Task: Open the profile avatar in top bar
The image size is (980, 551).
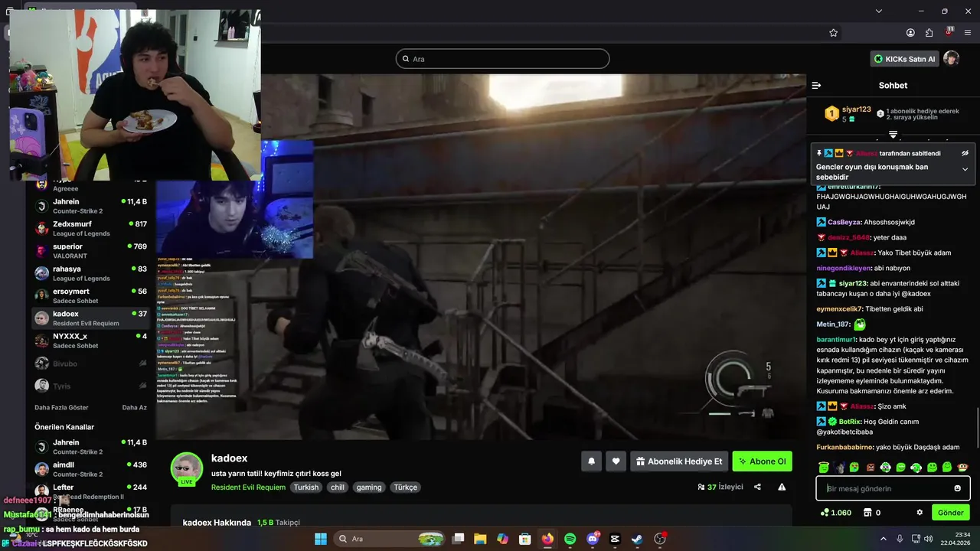Action: tap(951, 59)
